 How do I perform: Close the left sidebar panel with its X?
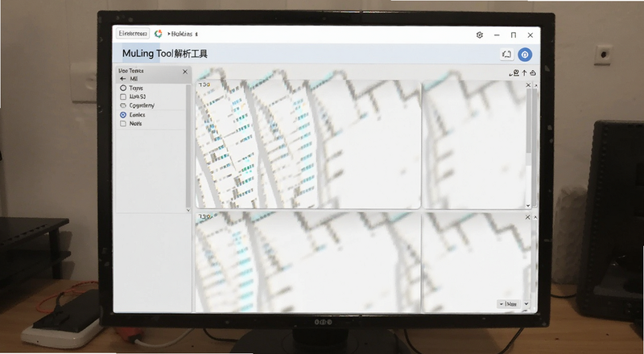pyautogui.click(x=185, y=72)
